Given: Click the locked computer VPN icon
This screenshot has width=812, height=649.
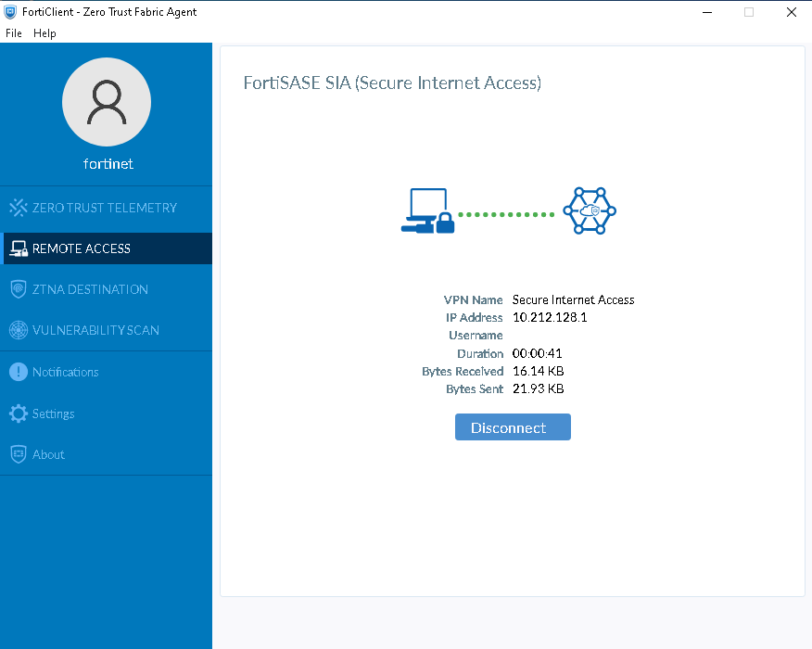Looking at the screenshot, I should [x=427, y=210].
